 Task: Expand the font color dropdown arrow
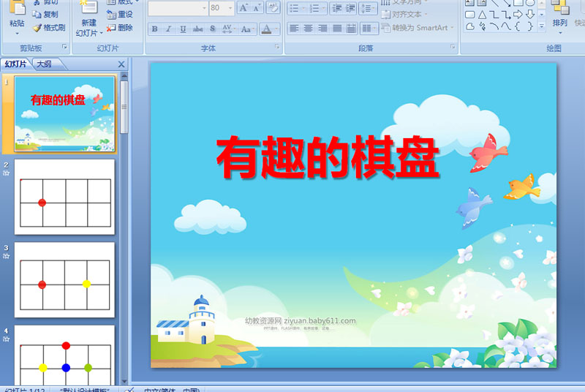click(x=276, y=29)
